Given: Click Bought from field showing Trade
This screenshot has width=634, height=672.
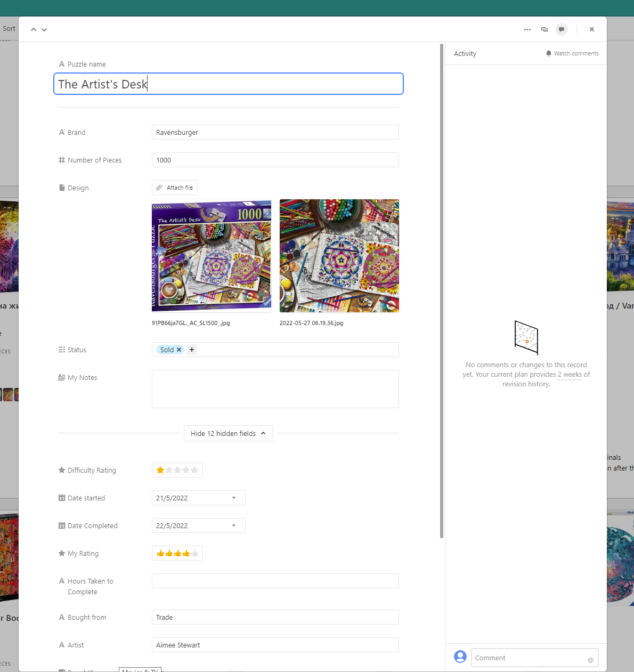Looking at the screenshot, I should (275, 617).
